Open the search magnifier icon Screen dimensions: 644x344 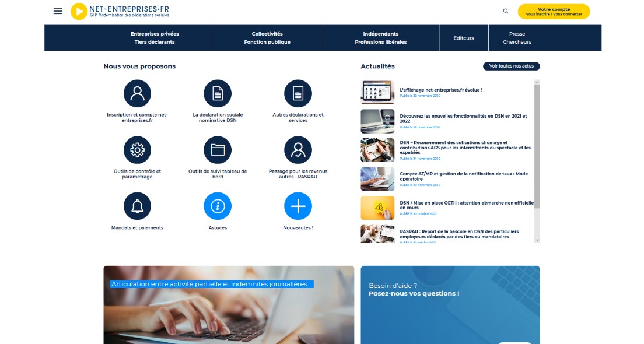pyautogui.click(x=506, y=11)
